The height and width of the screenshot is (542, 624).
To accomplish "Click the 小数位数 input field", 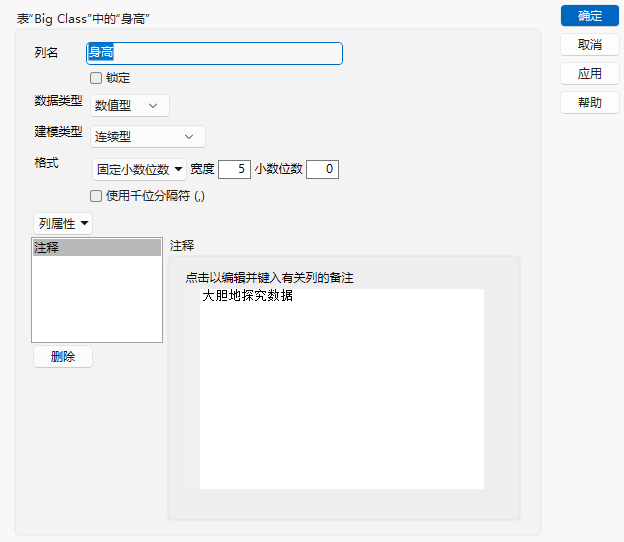I will click(x=322, y=169).
